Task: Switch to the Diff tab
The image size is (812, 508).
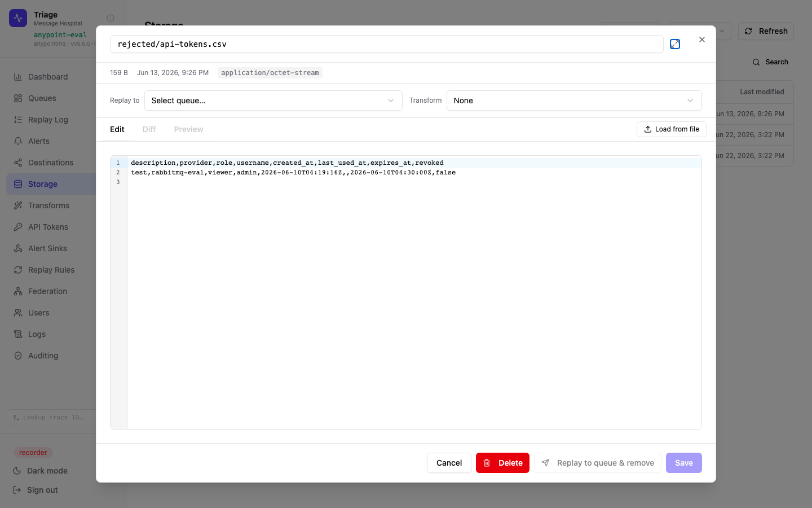Action: coord(149,129)
